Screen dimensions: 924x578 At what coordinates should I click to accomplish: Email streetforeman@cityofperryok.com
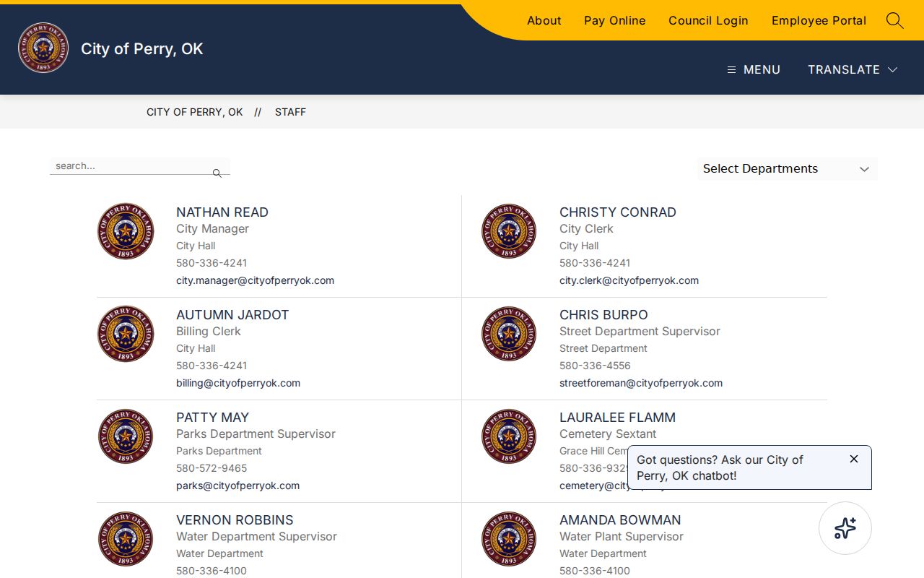(641, 383)
